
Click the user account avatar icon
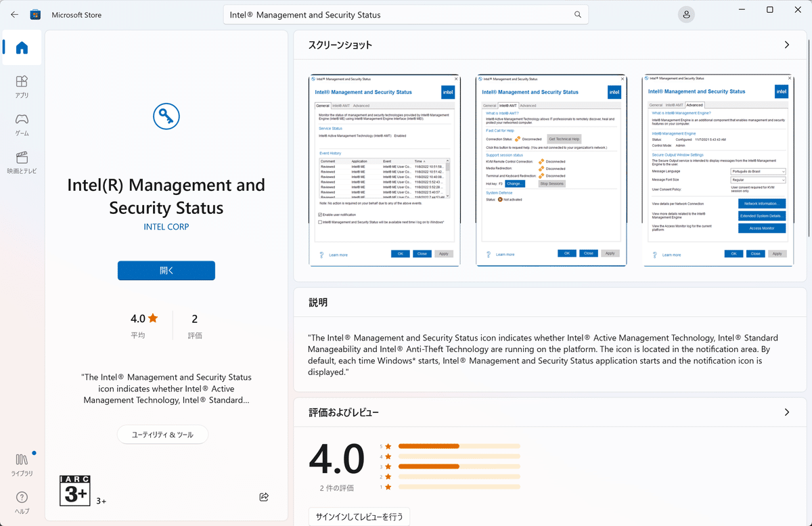(686, 14)
